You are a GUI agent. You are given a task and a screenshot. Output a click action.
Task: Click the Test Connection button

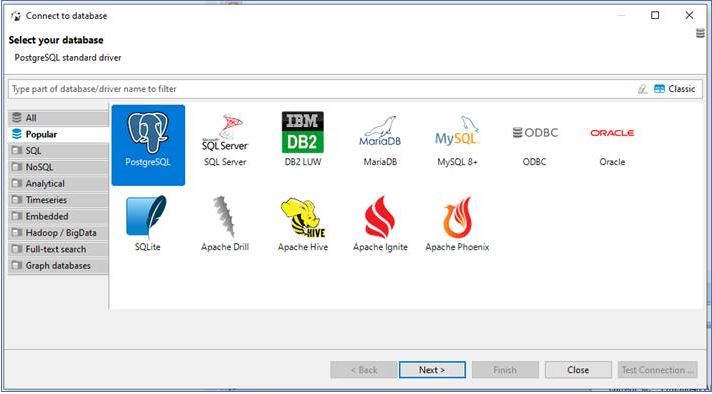pos(658,370)
